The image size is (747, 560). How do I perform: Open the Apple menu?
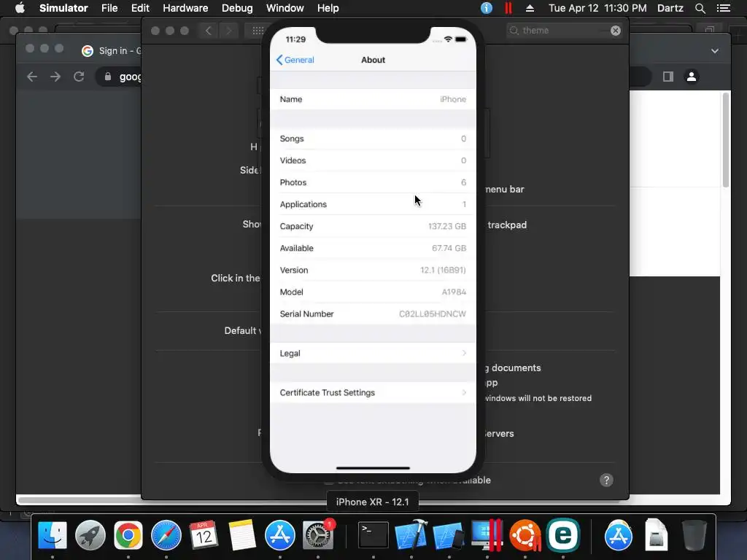click(x=20, y=8)
